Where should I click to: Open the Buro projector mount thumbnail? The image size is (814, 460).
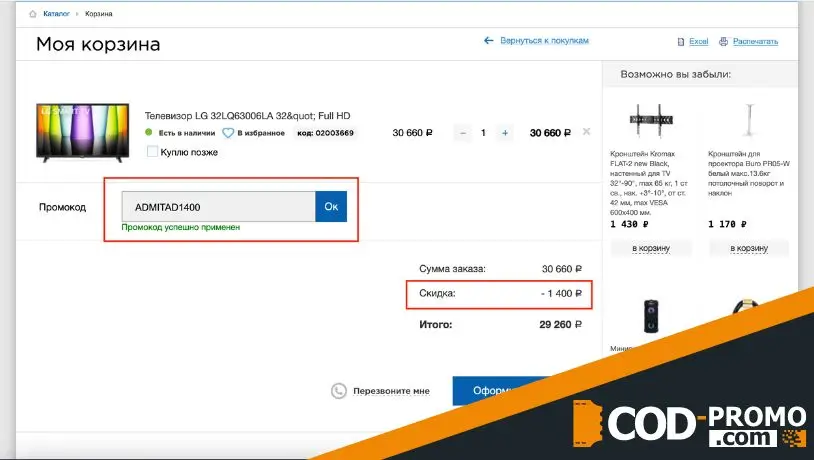point(749,120)
